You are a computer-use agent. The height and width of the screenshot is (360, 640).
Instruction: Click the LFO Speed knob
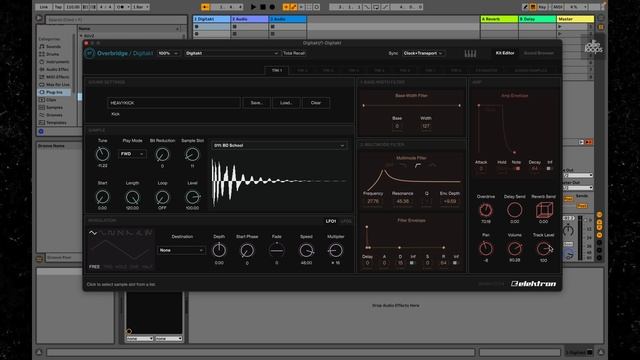click(x=306, y=250)
